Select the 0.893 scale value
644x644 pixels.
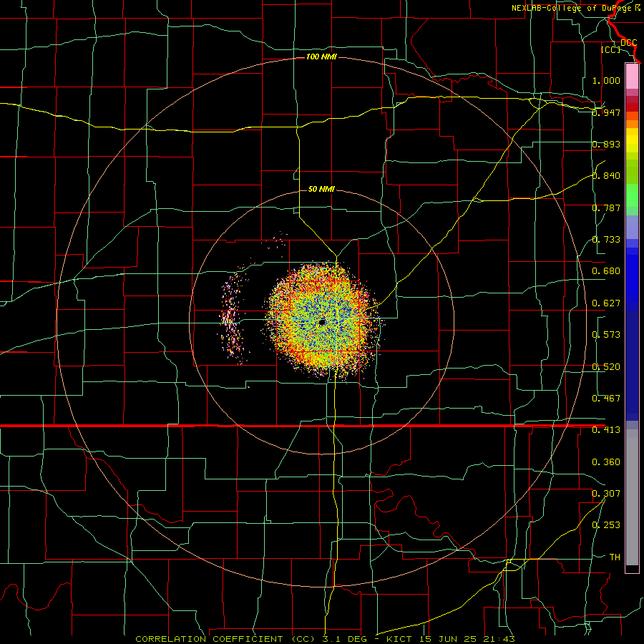(x=606, y=144)
